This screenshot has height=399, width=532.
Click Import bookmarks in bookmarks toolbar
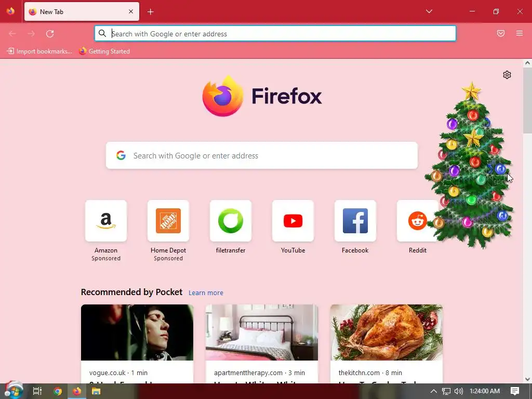pos(39,51)
